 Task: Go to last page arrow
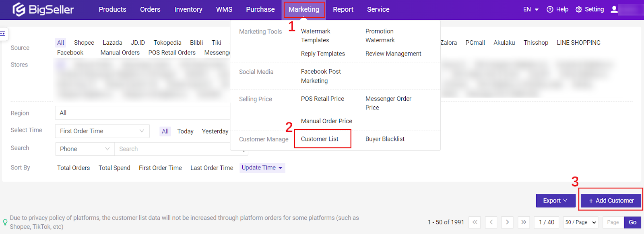524,222
